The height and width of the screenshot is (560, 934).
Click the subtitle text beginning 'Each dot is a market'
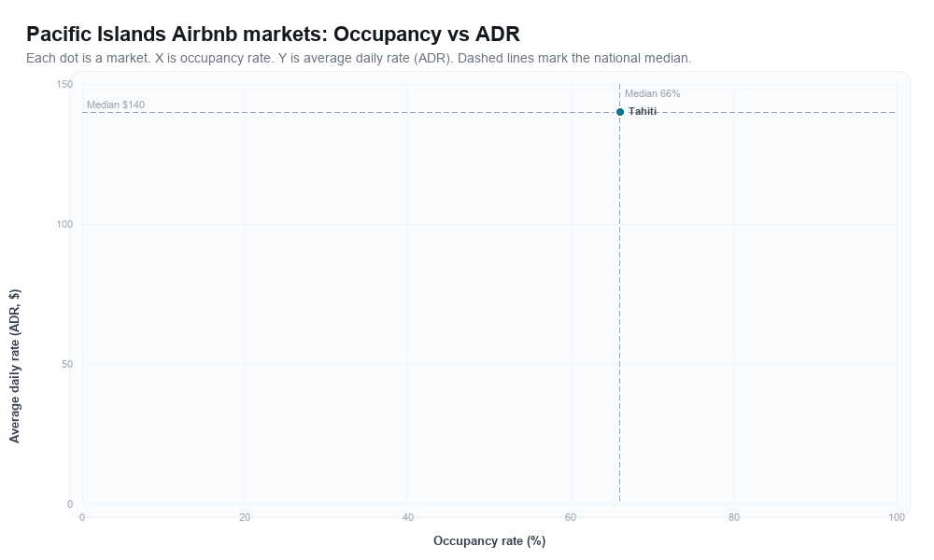coord(359,58)
